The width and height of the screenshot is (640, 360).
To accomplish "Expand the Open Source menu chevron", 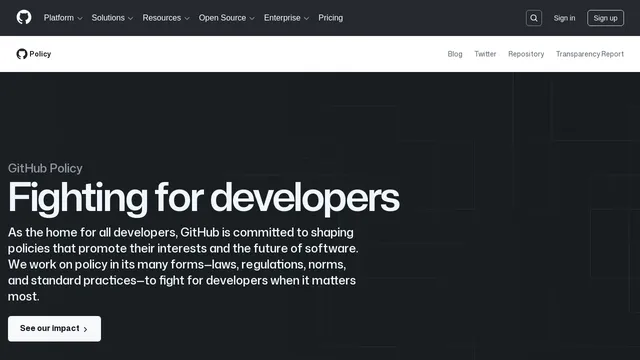I will pos(252,18).
